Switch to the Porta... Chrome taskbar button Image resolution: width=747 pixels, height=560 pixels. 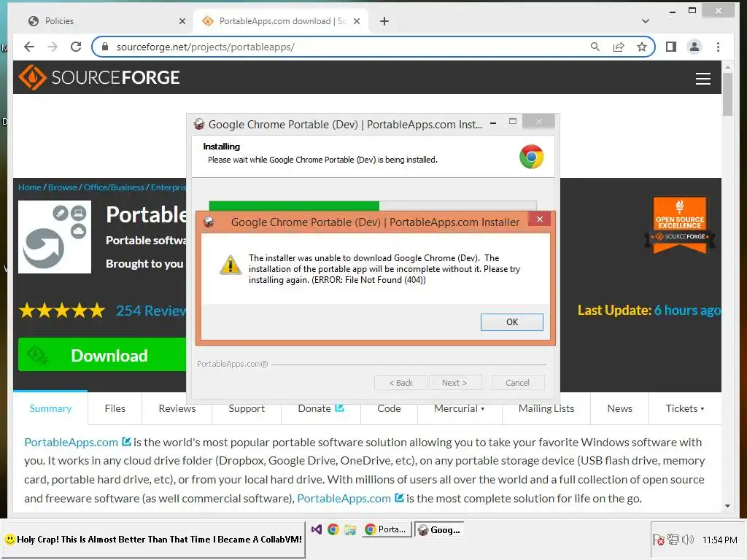coord(387,529)
